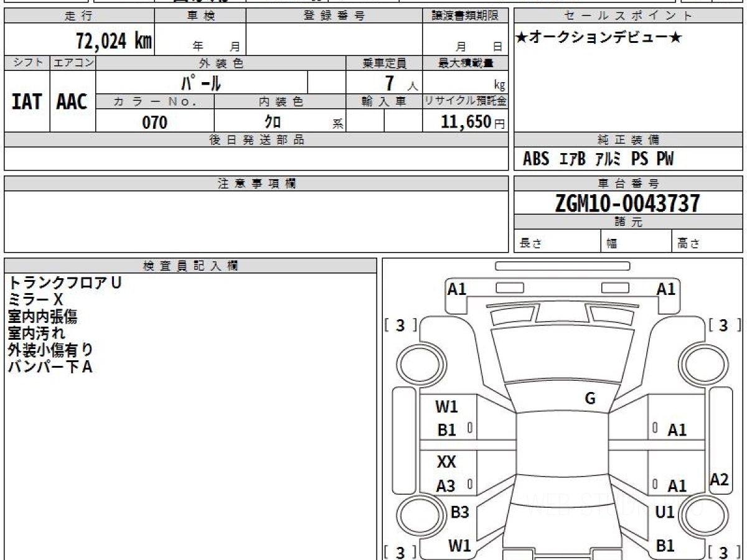This screenshot has width=747, height=560.
Task: Select the シフト header cell
Action: 27,63
